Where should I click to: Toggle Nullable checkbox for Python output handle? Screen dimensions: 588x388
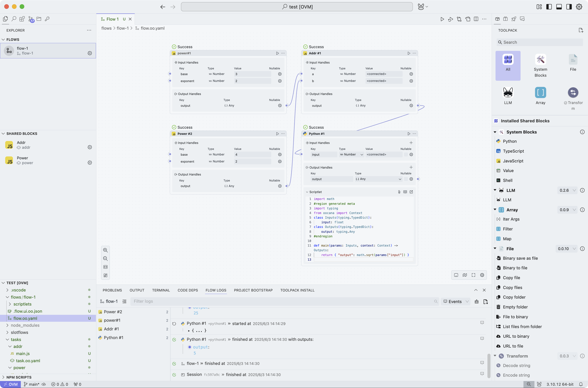(406, 179)
